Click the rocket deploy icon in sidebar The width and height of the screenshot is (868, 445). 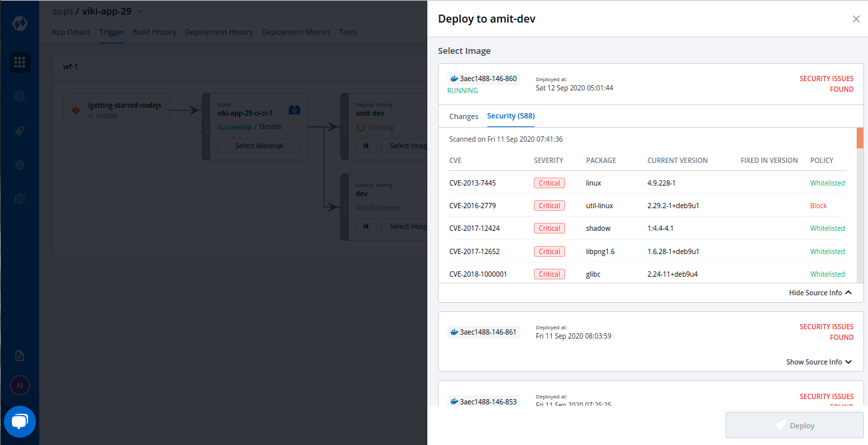point(20,130)
